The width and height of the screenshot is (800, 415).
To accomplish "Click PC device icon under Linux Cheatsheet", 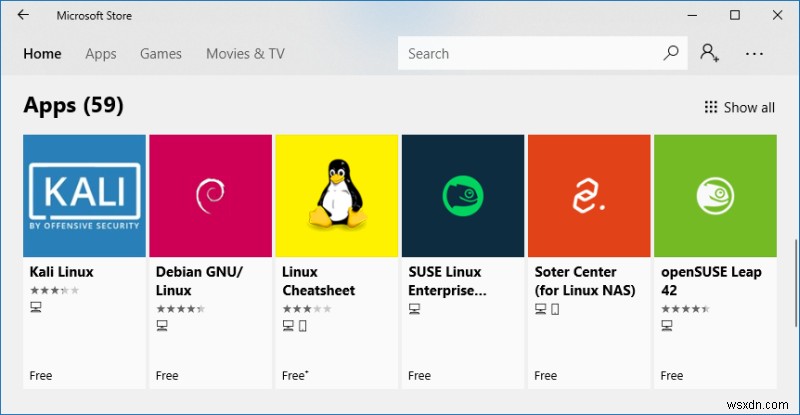I will (288, 325).
